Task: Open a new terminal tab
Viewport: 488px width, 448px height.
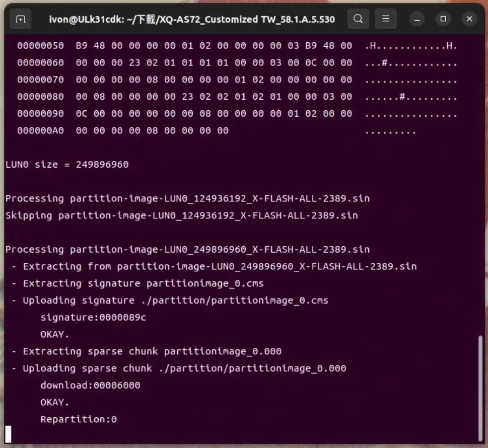Action: (21, 19)
